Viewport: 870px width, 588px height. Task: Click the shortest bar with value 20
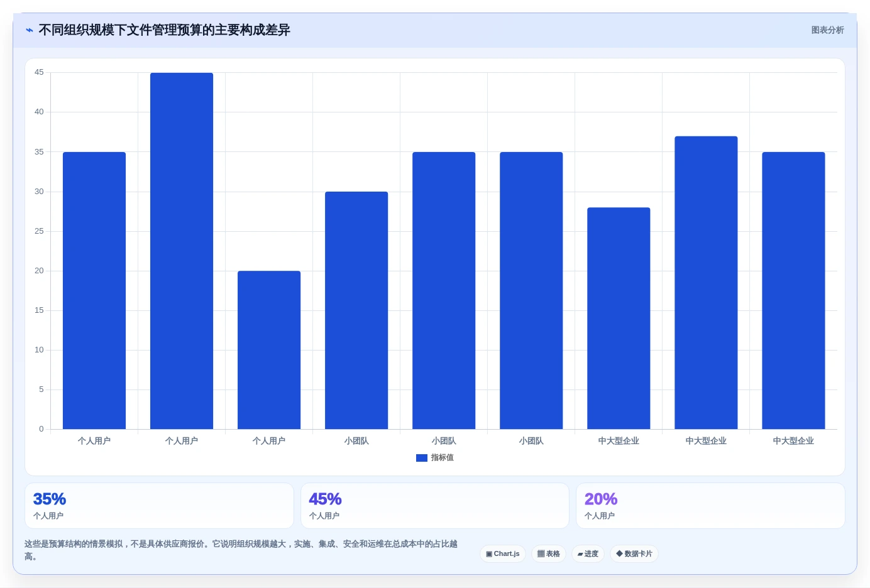269,350
